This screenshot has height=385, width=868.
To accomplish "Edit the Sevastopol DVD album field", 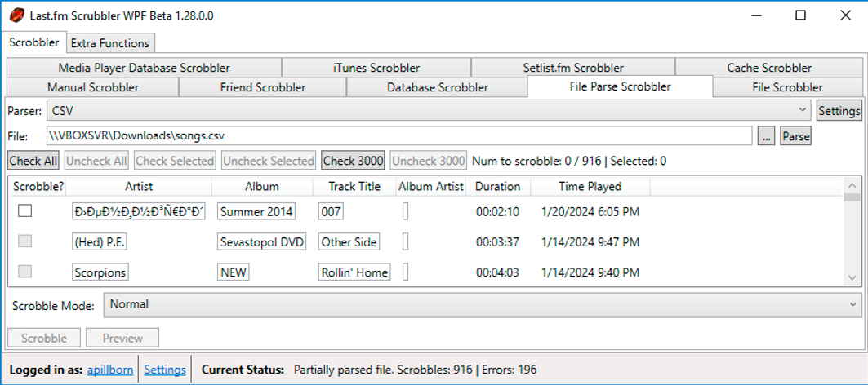I will pyautogui.click(x=262, y=241).
